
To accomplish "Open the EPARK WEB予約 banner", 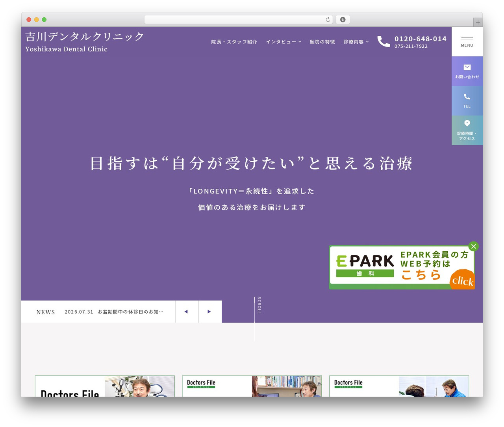I will [402, 267].
